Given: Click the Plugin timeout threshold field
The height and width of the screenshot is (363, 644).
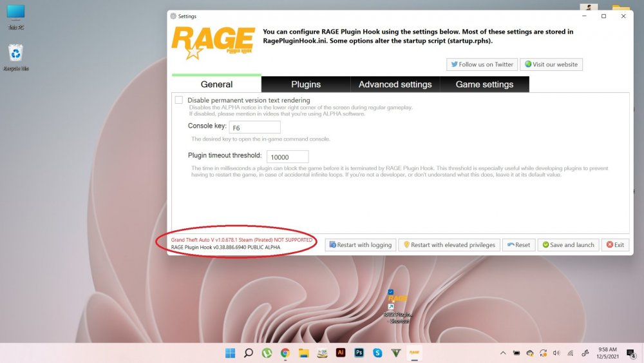Looking at the screenshot, I should tap(287, 157).
